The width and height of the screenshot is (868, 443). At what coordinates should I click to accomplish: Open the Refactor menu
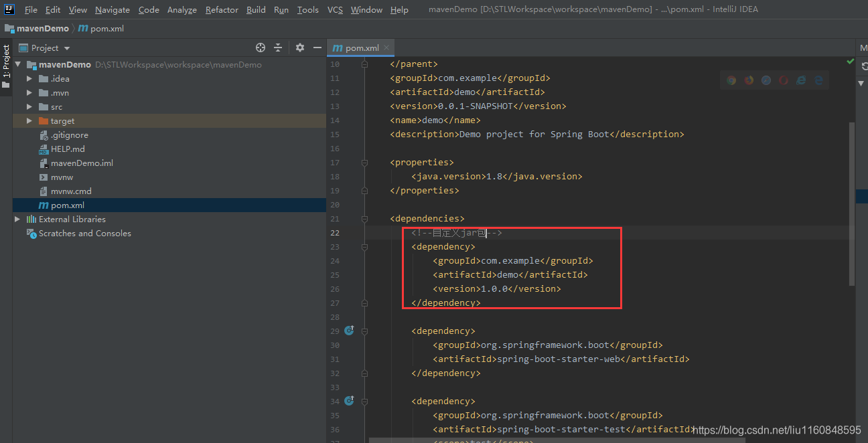click(222, 9)
